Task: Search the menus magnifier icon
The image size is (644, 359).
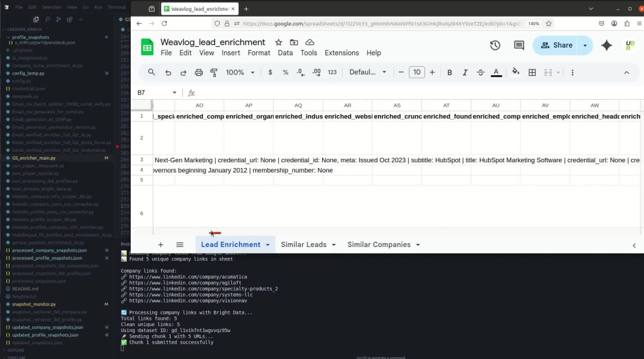Action: [x=151, y=72]
